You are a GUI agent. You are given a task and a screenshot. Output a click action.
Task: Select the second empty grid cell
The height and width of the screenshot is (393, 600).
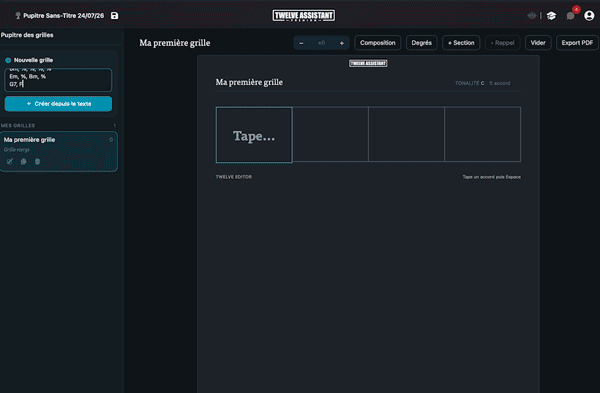pos(331,134)
